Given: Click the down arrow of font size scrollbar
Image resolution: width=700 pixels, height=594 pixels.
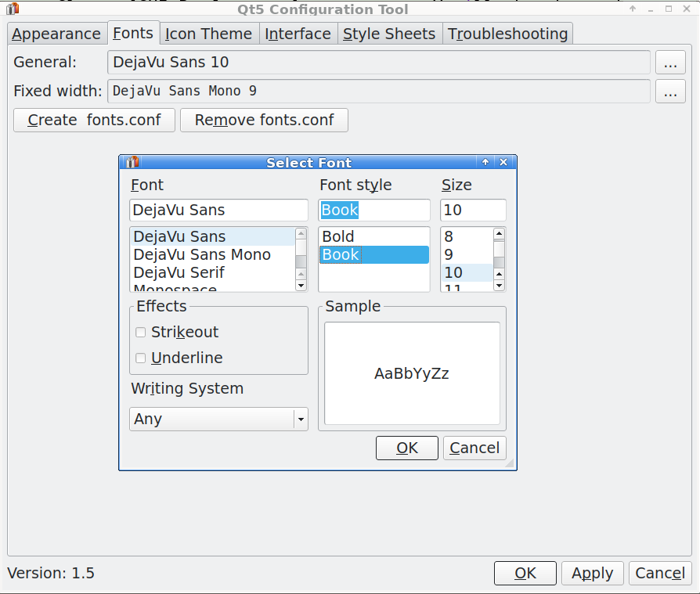Looking at the screenshot, I should click(499, 286).
